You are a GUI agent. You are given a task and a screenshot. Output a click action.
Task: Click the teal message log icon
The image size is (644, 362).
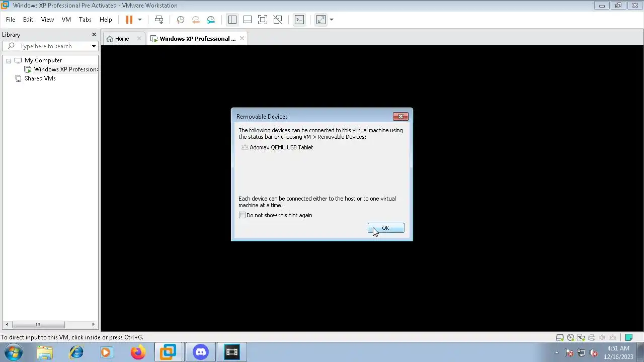(628, 337)
